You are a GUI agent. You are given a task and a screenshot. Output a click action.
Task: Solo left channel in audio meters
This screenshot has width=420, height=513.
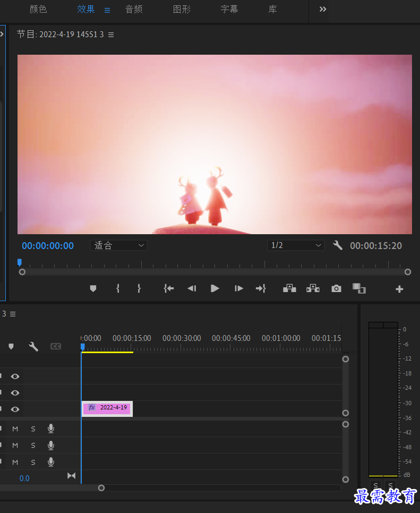coord(375,485)
